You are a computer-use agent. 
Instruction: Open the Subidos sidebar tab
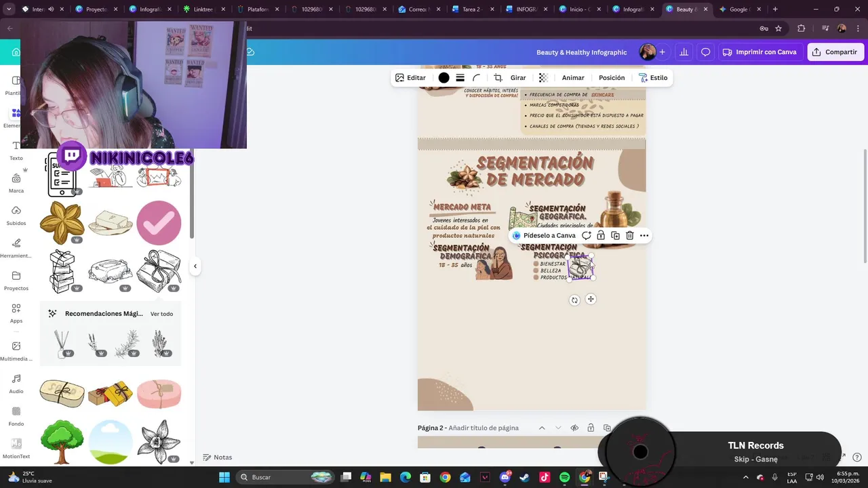click(16, 216)
